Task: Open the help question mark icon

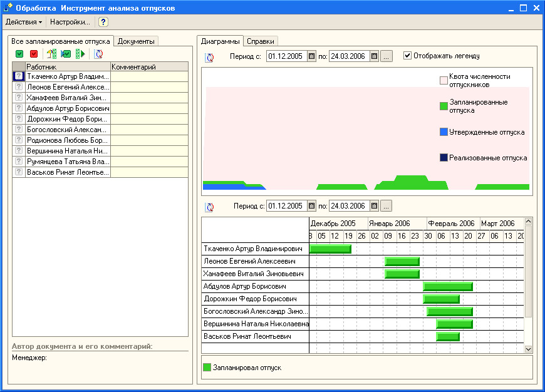Action: (x=103, y=22)
